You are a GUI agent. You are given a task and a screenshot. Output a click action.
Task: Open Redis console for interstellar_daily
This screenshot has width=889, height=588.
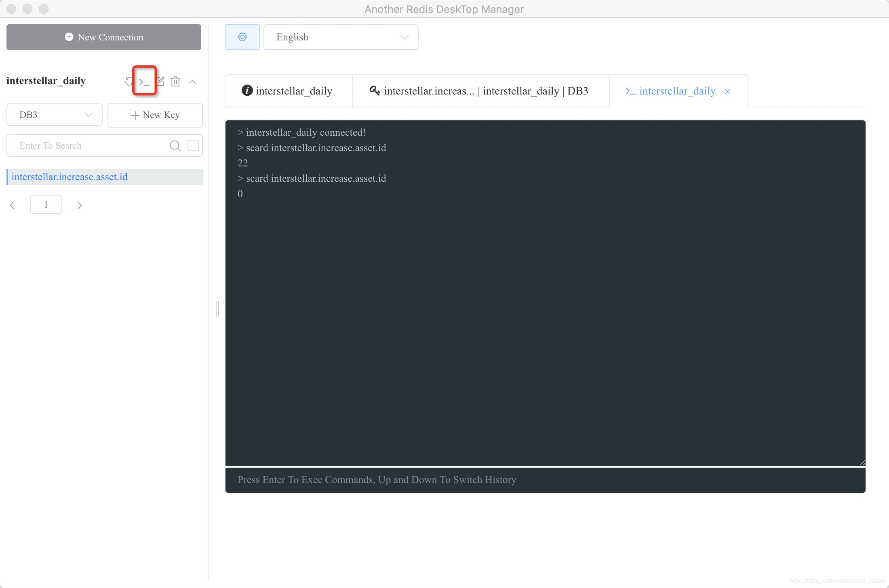click(x=144, y=82)
